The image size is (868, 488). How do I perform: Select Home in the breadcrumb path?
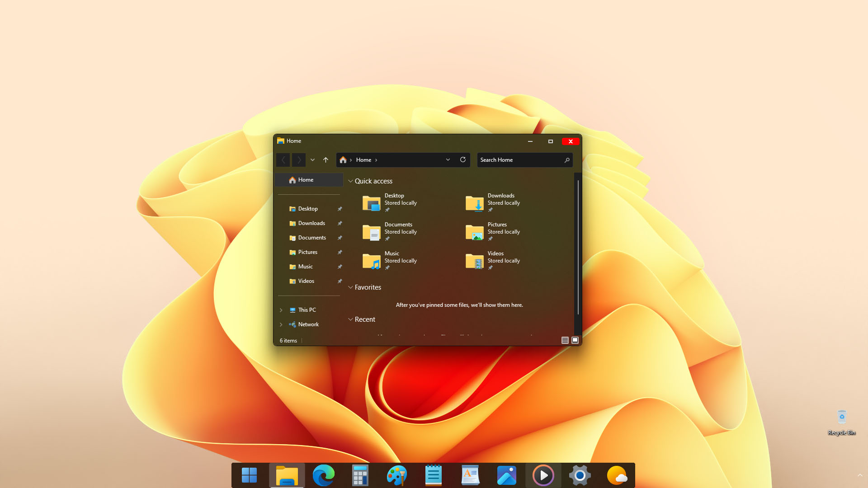(364, 160)
